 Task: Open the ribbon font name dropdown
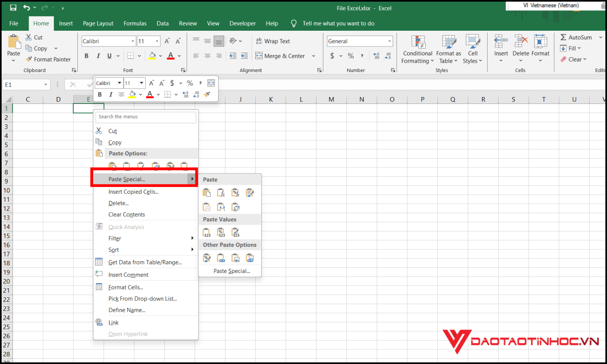tap(132, 41)
